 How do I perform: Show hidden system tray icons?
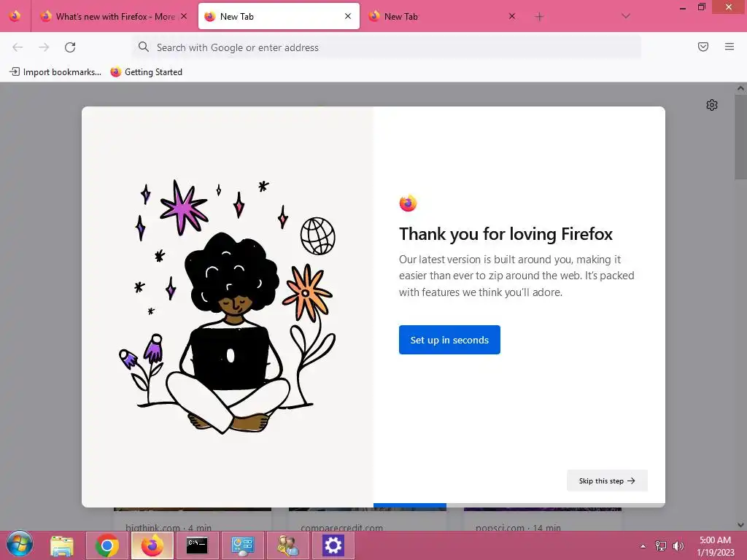(x=643, y=546)
